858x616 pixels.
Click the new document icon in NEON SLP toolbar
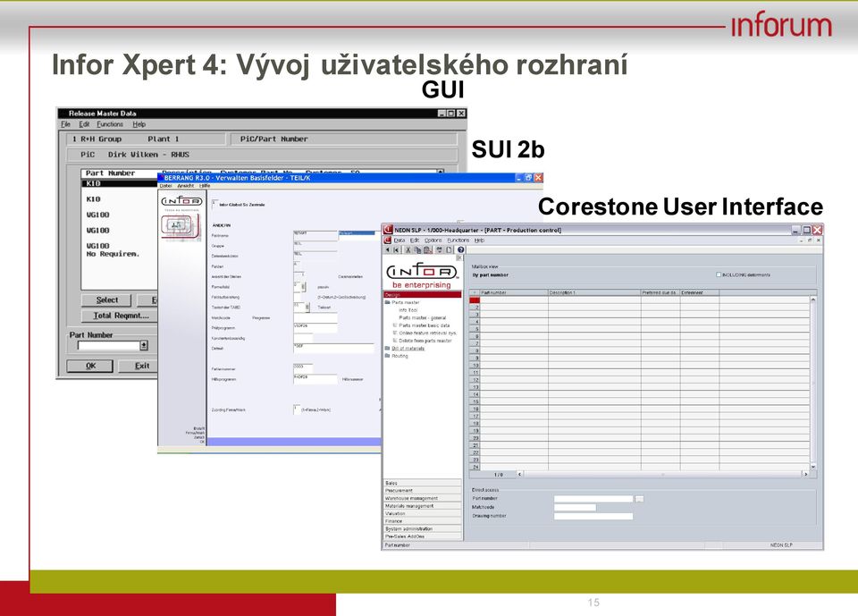click(450, 249)
